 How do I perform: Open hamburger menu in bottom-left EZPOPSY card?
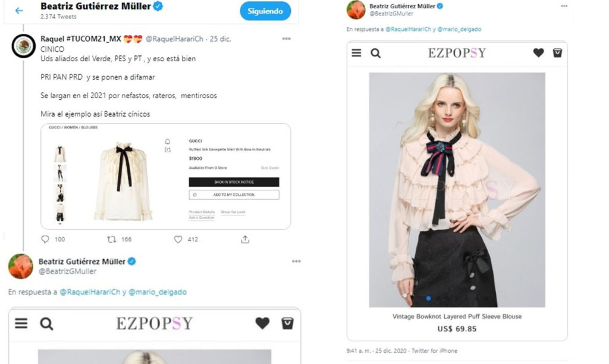point(21,323)
